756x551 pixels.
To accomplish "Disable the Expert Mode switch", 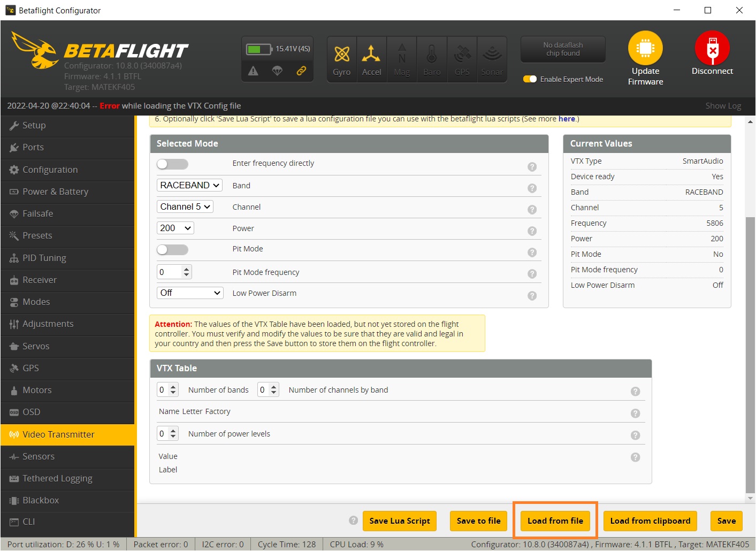I will (x=530, y=79).
